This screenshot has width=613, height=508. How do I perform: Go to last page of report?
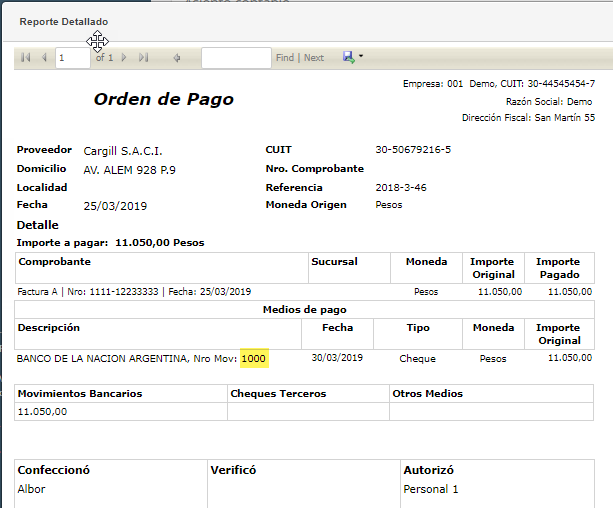tap(143, 57)
